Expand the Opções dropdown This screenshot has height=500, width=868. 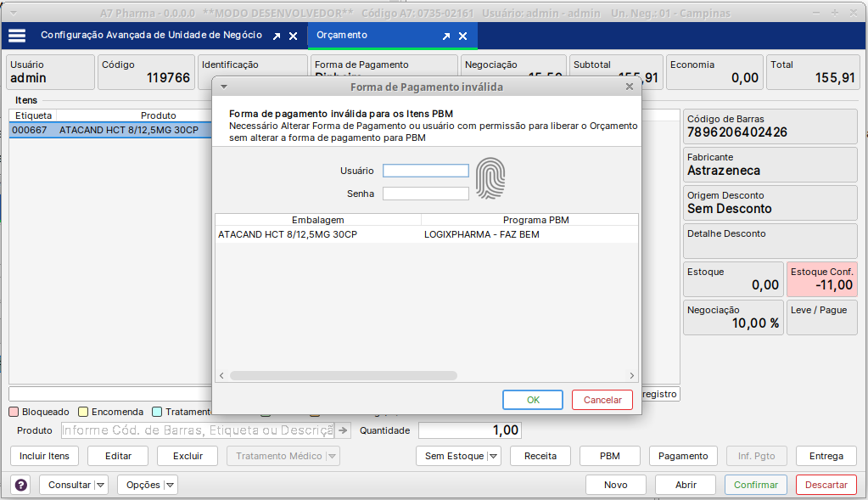pyautogui.click(x=170, y=485)
